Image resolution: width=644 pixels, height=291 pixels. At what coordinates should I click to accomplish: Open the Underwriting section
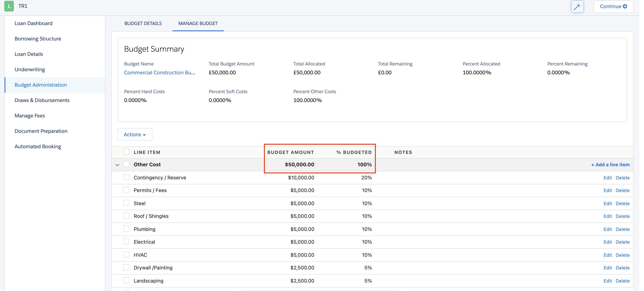click(x=30, y=69)
